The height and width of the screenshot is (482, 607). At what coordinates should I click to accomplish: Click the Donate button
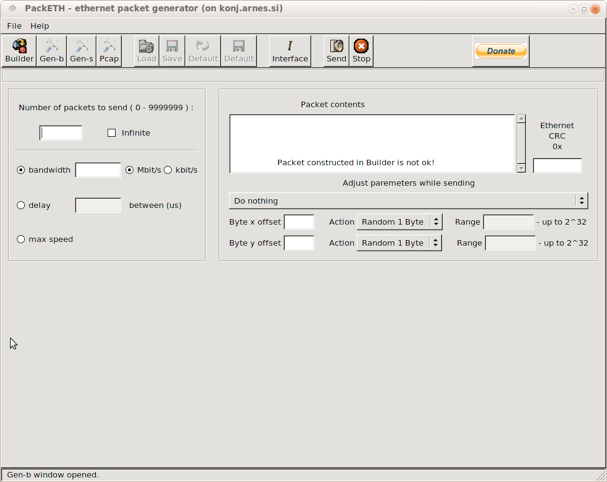pos(501,51)
